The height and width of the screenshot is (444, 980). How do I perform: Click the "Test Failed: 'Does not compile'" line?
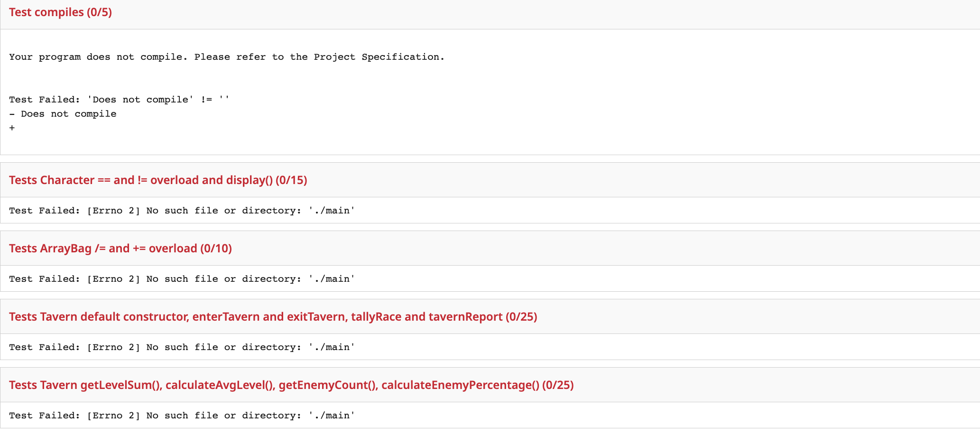coord(119,100)
